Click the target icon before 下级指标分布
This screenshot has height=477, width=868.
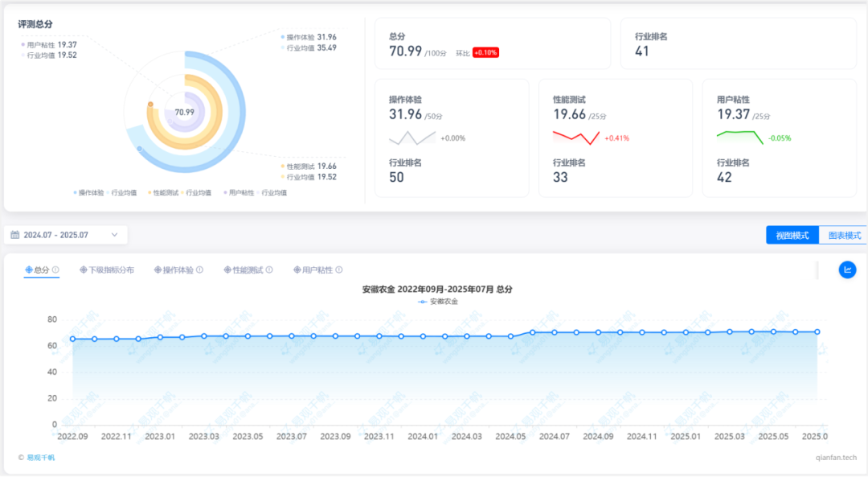[84, 270]
